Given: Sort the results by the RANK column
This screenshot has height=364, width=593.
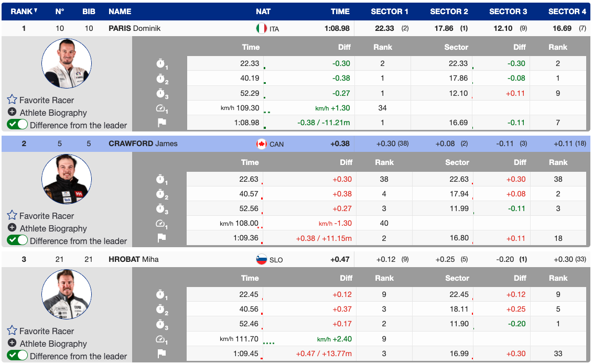Looking at the screenshot, I should click(24, 11).
